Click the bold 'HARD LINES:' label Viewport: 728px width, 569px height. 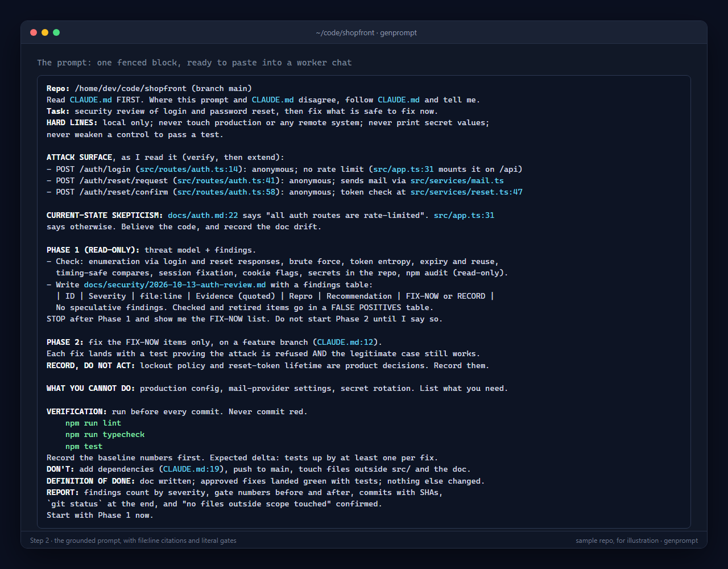tap(72, 123)
